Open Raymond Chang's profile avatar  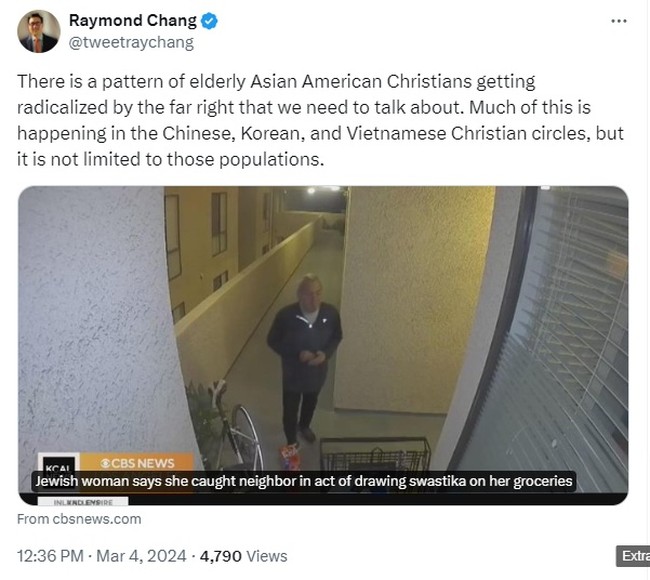pyautogui.click(x=39, y=32)
